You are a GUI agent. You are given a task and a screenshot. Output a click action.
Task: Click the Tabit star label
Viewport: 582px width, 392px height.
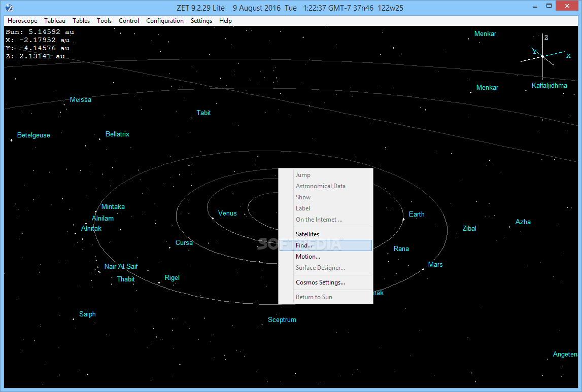coord(203,113)
